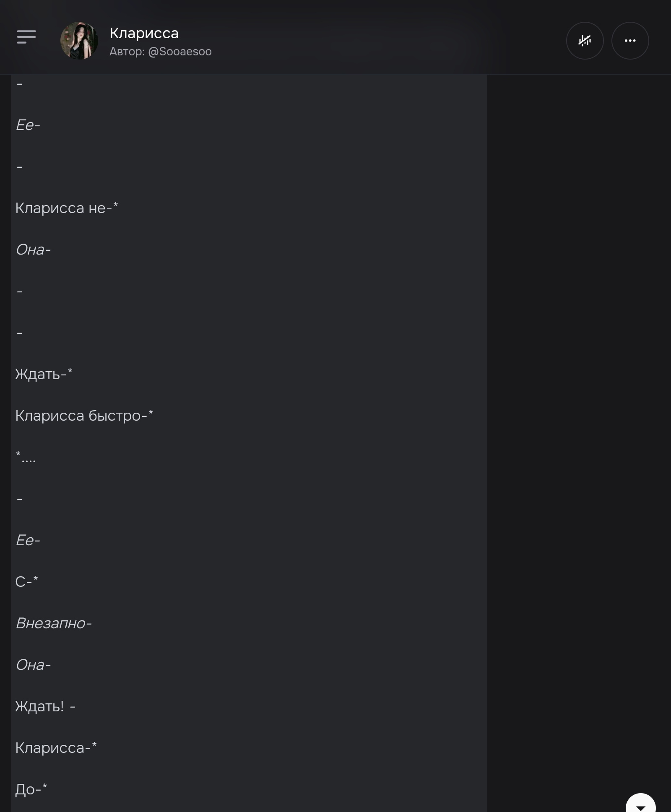Select the last visible line "До-*"
671x812 pixels.
point(31,789)
